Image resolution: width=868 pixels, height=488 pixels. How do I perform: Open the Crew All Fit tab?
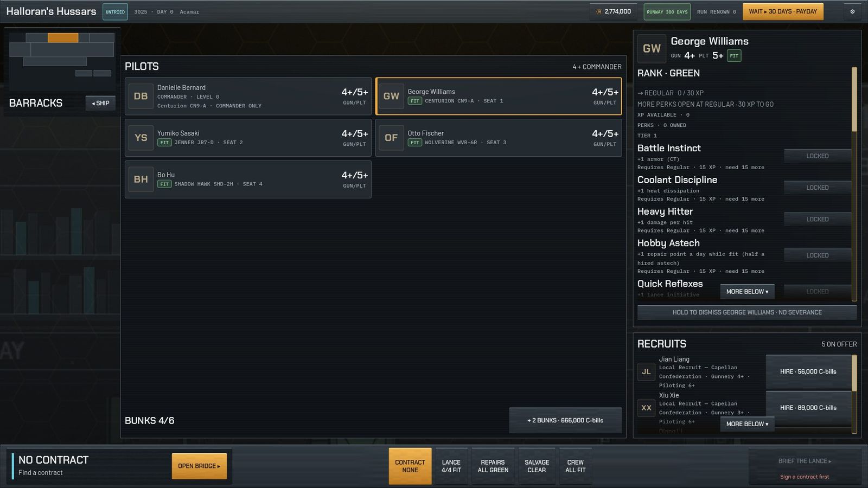point(576,466)
